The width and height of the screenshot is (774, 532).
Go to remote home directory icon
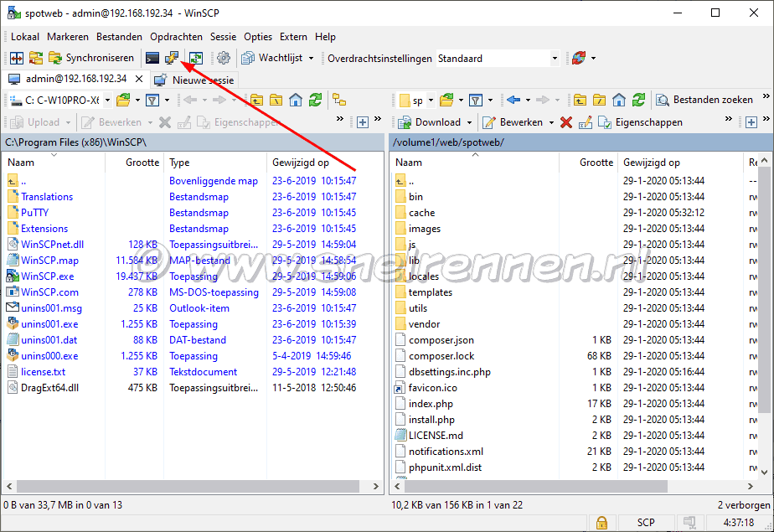tap(619, 101)
